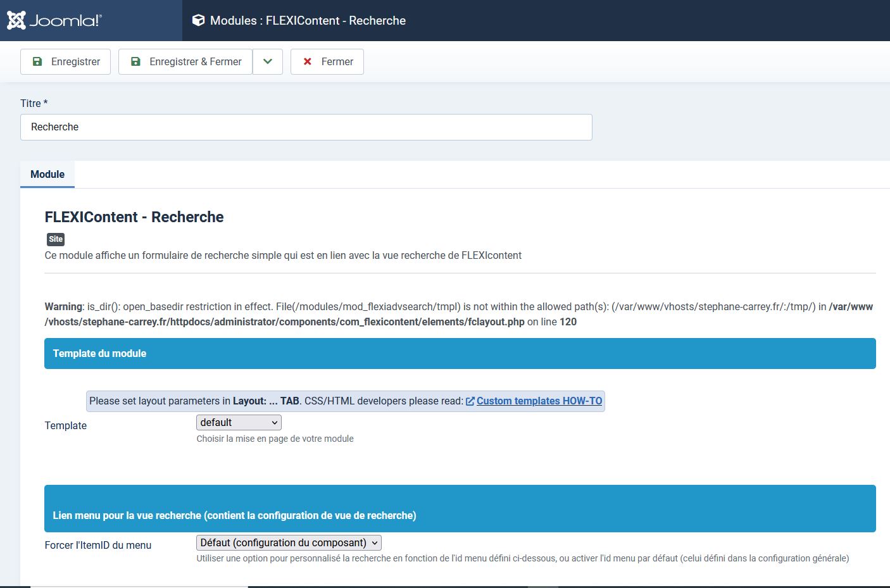Click the Modules : FLEXIContent - Recherche title
This screenshot has height=588, width=890.
[308, 20]
